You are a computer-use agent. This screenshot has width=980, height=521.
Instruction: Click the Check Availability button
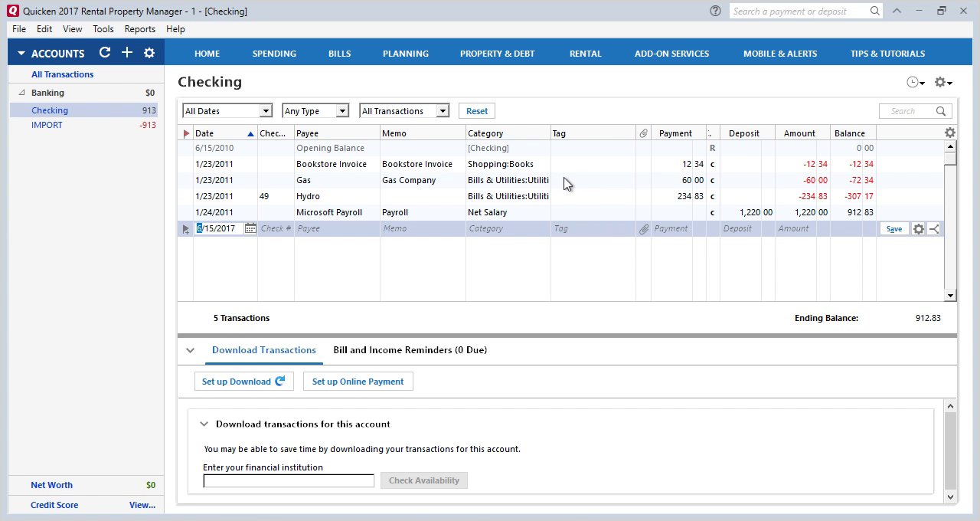point(424,480)
